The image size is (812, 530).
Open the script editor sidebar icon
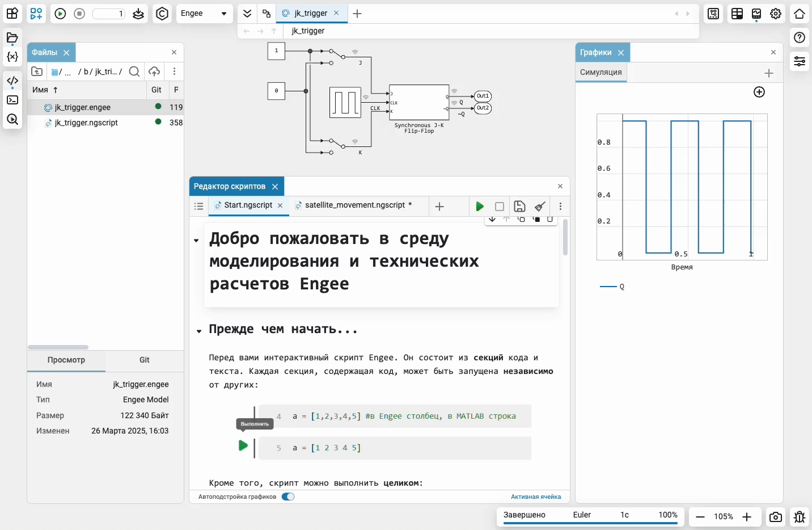(12, 81)
